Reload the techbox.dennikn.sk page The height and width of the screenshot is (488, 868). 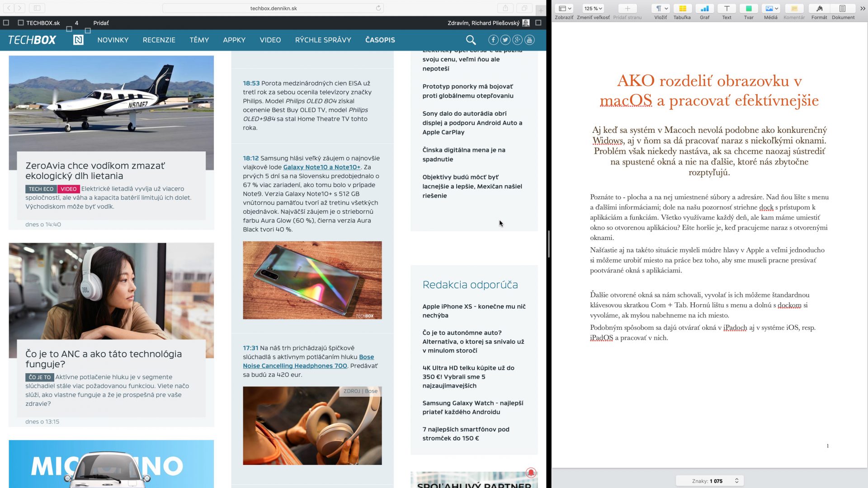click(378, 8)
